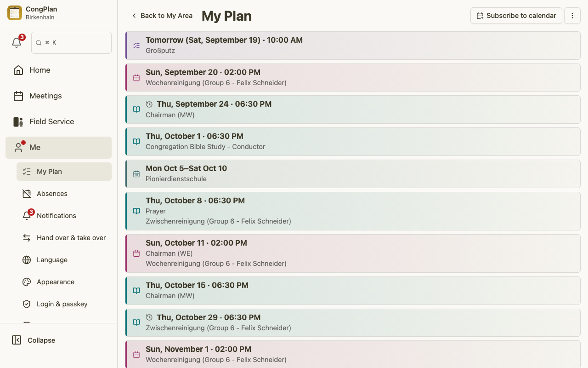
Task: Open Login & passkey shield settings
Action: (64, 304)
